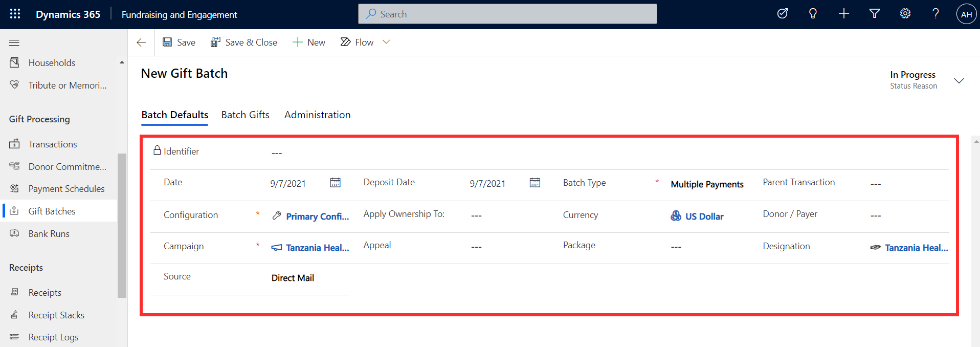Open the Deposit Date calendar icon

[x=534, y=183]
